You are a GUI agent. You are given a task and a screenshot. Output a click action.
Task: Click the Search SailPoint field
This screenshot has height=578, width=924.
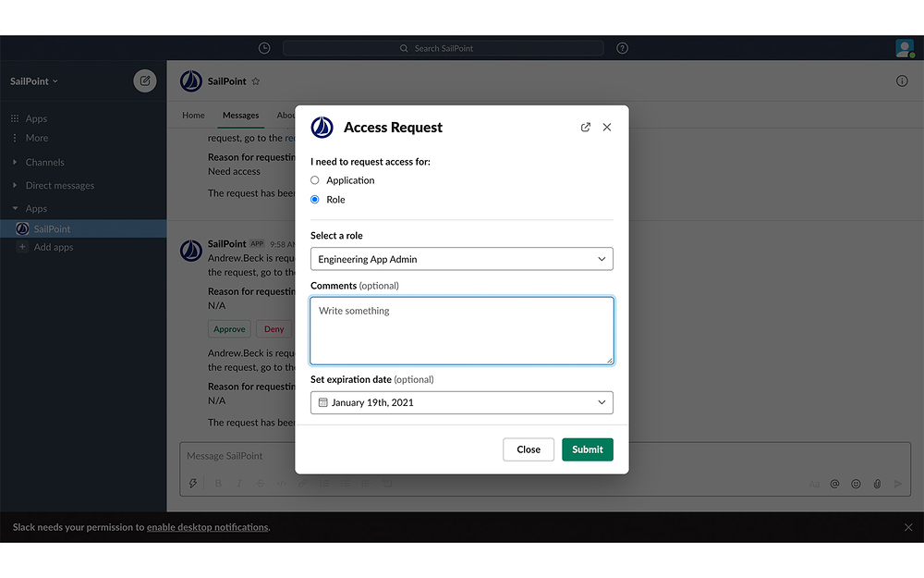pos(444,48)
